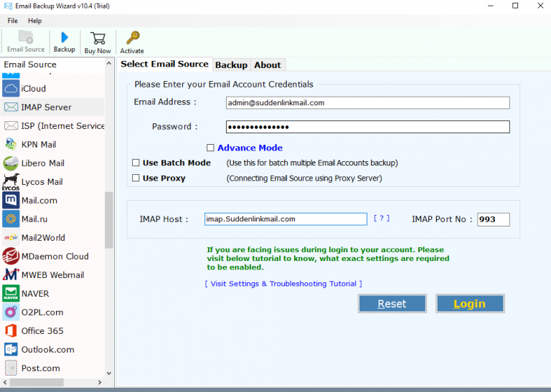The width and height of the screenshot is (551, 392).
Task: Select the NAVER email source
Action: [35, 294]
